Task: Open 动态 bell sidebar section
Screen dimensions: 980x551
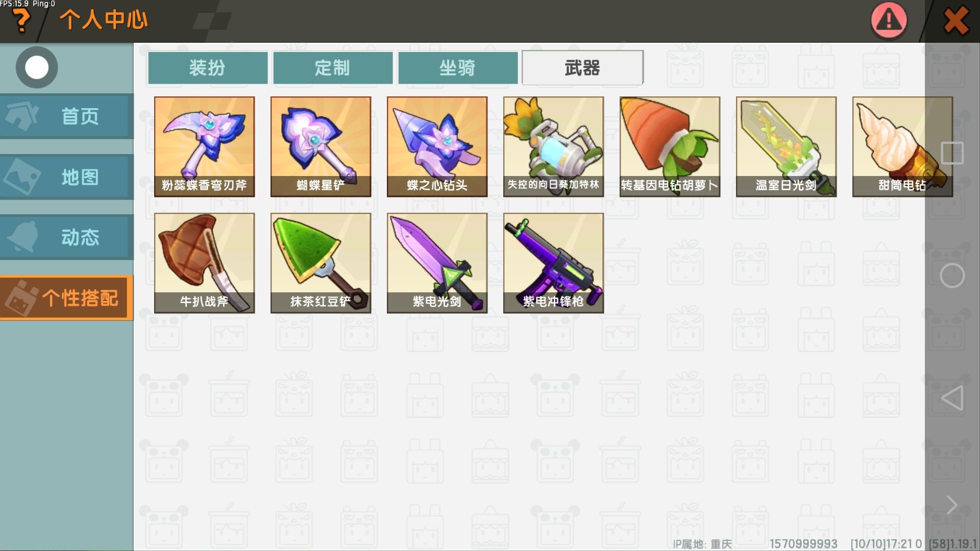Action: point(66,237)
